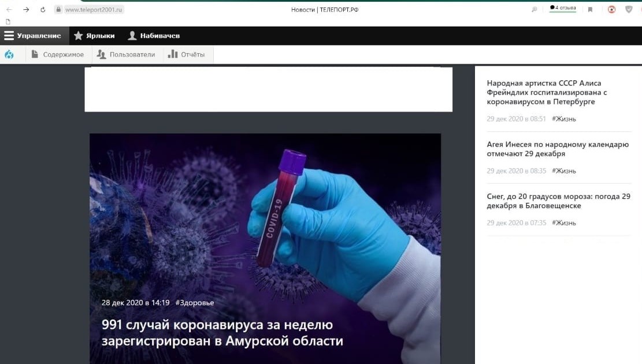
Task: Open the Благовещенск weather forecast article
Action: pyautogui.click(x=558, y=201)
